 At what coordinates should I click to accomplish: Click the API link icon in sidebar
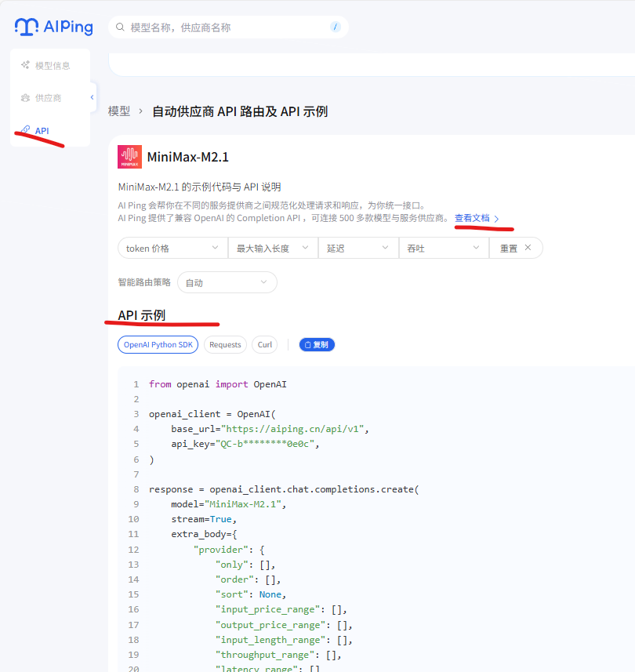pyautogui.click(x=26, y=130)
